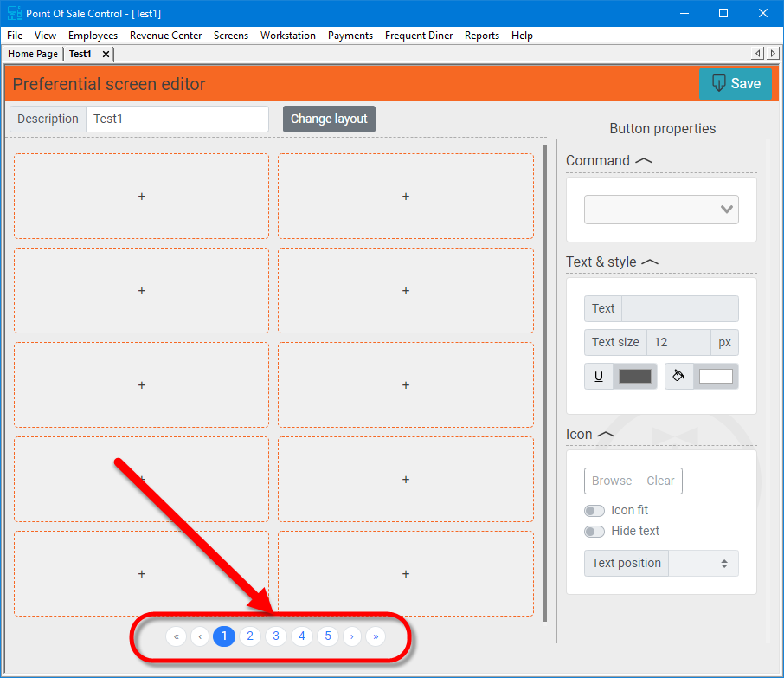784x678 pixels.
Task: Click the underline text style icon
Action: 598,377
